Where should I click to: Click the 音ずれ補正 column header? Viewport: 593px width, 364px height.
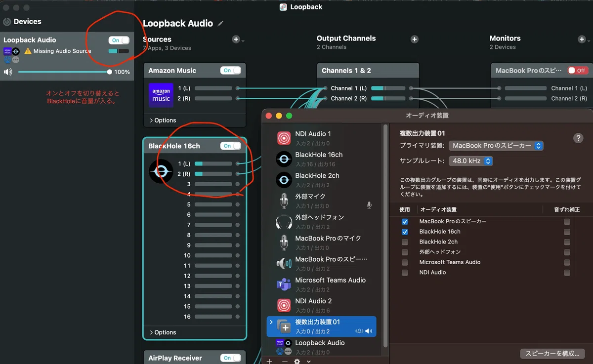coord(567,209)
